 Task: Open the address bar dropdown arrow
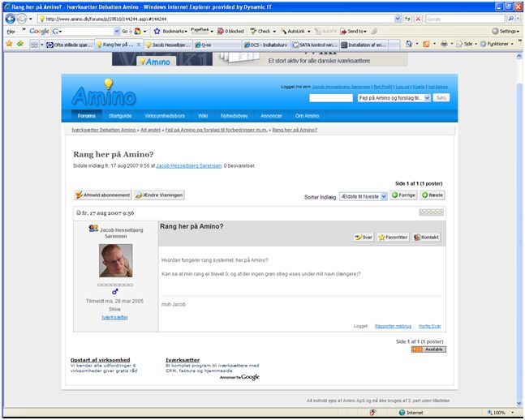pyautogui.click(x=398, y=19)
